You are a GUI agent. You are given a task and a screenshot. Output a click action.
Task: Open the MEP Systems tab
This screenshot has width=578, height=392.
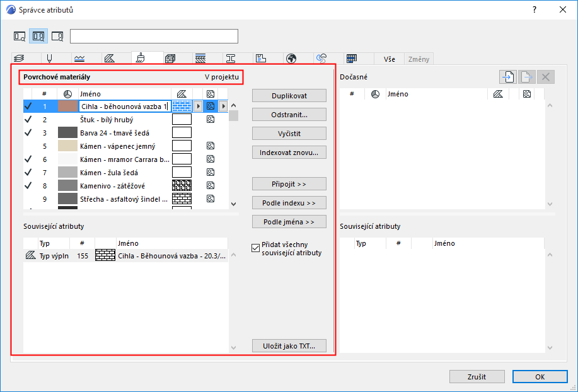tap(321, 59)
